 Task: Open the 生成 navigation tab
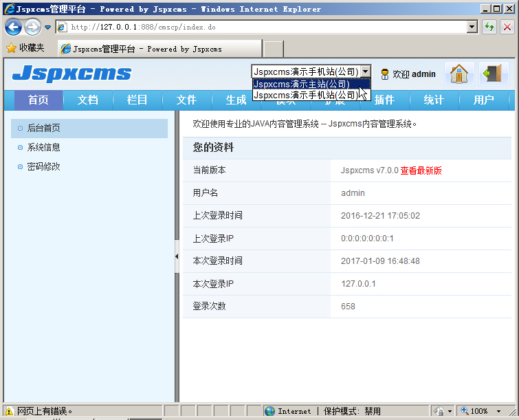tap(236, 100)
